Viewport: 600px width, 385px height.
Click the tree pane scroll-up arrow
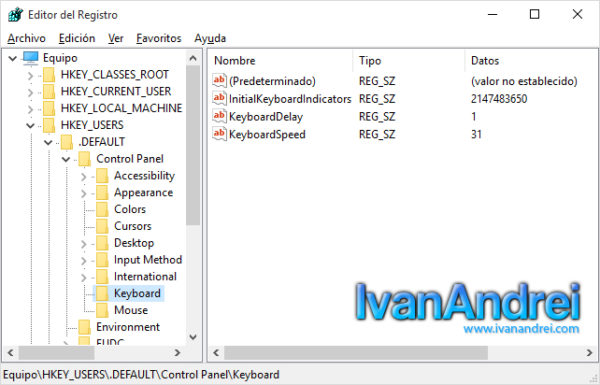pos(193,58)
